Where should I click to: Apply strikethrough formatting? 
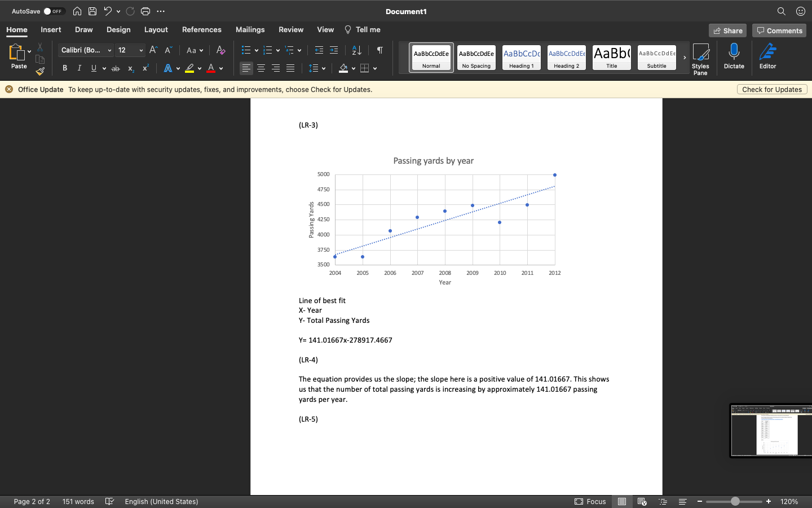115,68
